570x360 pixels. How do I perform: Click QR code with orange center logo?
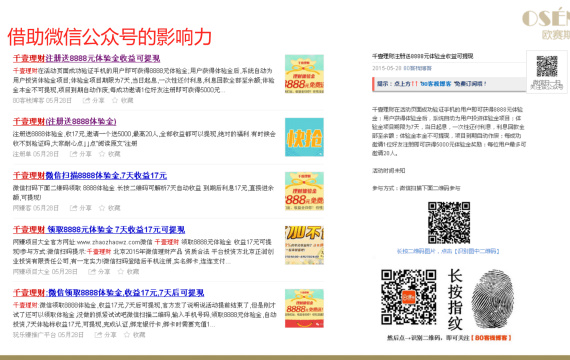point(409,297)
